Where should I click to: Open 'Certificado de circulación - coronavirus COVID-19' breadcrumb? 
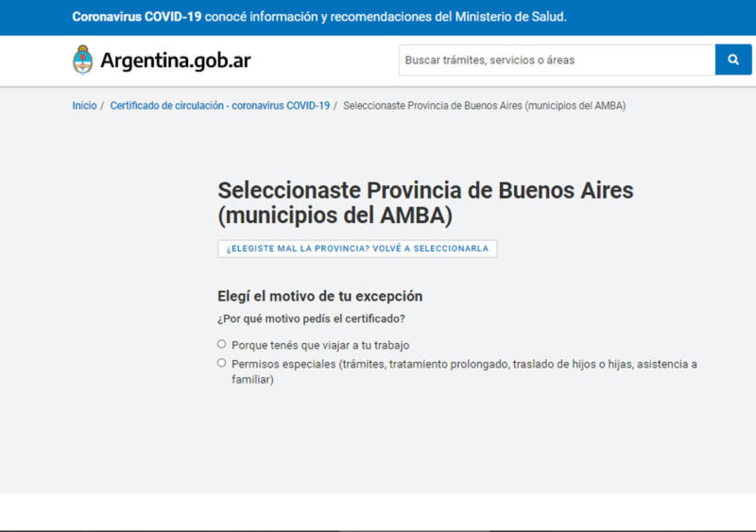[220, 106]
